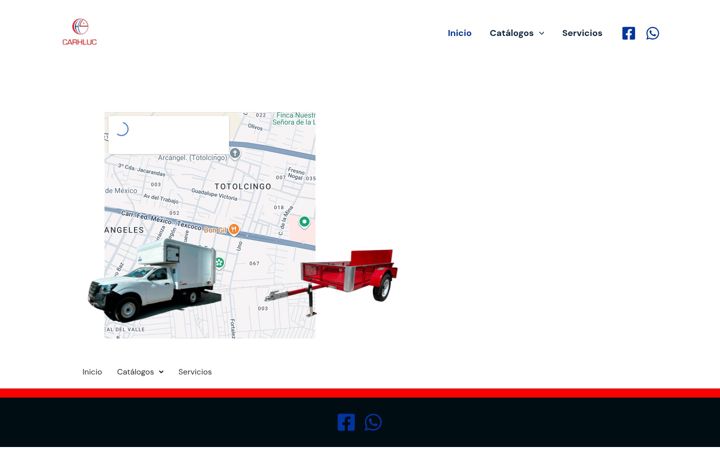Open the header WhatsApp icon

tap(652, 33)
